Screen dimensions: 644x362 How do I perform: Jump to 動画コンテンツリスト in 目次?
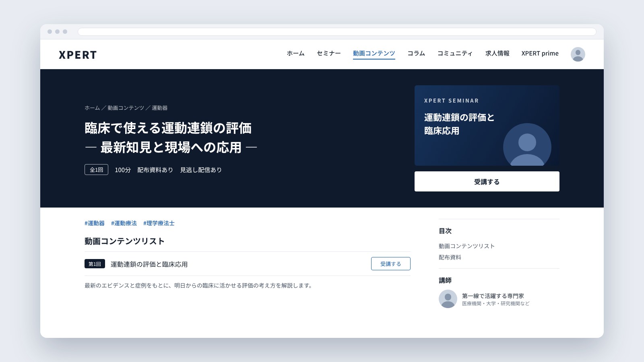466,246
